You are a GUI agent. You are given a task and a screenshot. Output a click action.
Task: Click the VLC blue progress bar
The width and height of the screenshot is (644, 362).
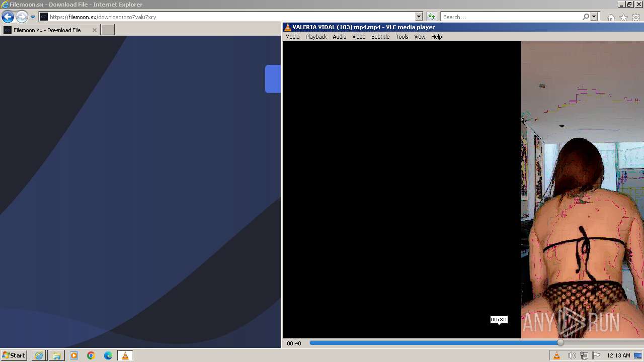pyautogui.click(x=435, y=343)
